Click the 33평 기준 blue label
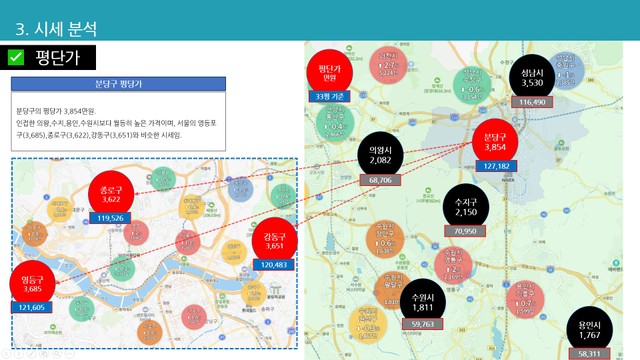This screenshot has height=360, width=640. (330, 97)
